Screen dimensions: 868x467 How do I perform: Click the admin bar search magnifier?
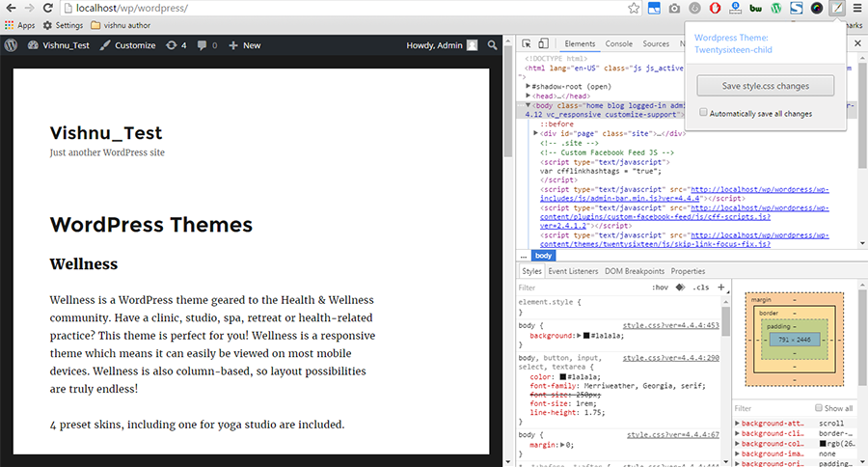[x=492, y=45]
